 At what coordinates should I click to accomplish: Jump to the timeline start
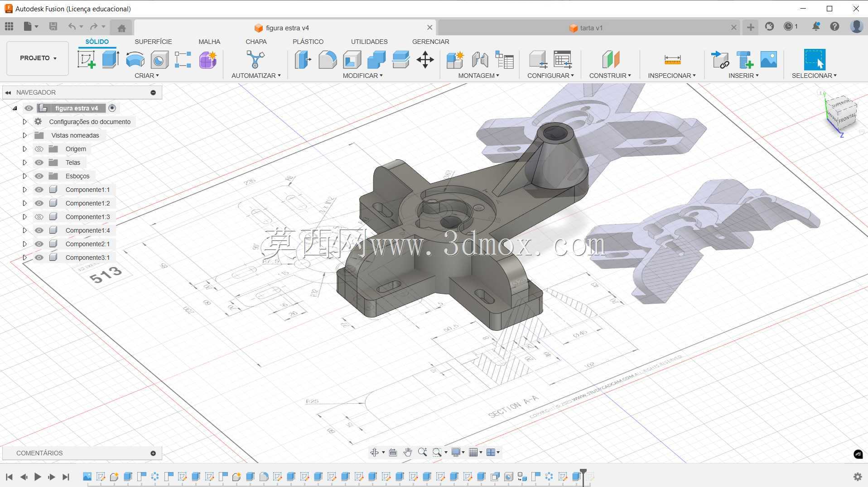pos(9,477)
